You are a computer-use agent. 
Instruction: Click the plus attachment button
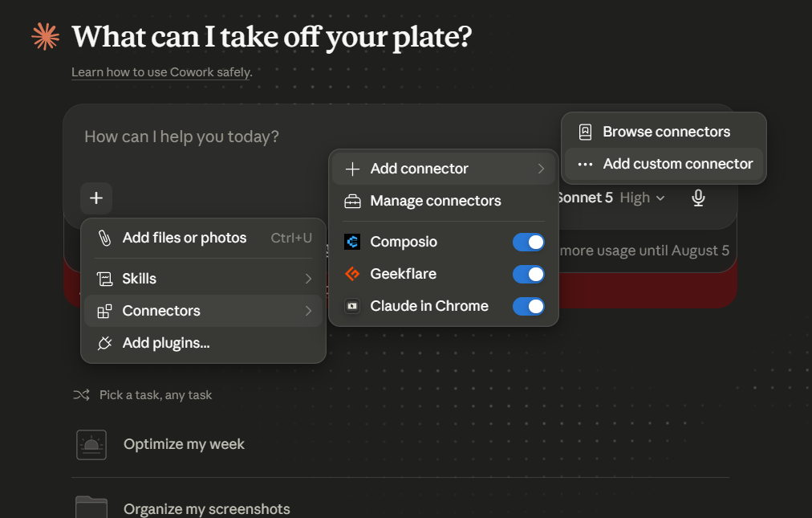[96, 198]
